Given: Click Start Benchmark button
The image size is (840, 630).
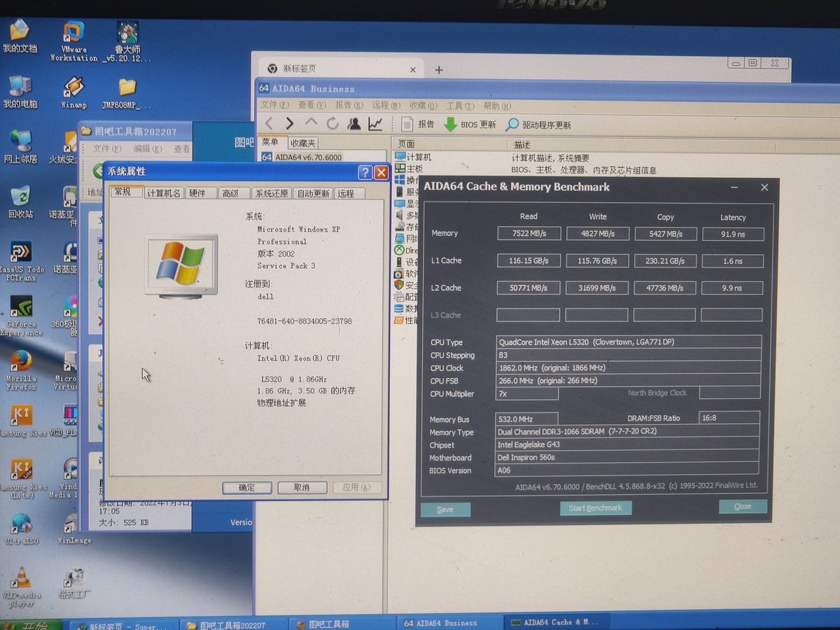Looking at the screenshot, I should point(596,507).
